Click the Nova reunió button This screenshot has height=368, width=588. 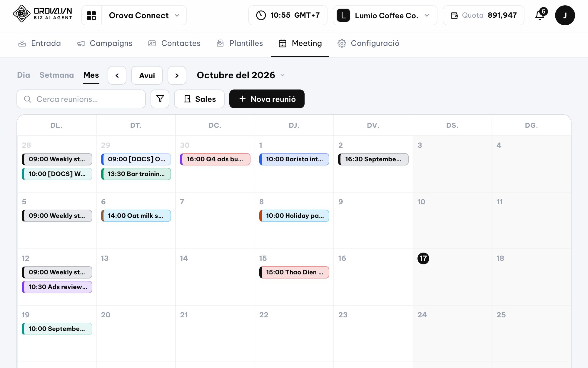coord(267,99)
